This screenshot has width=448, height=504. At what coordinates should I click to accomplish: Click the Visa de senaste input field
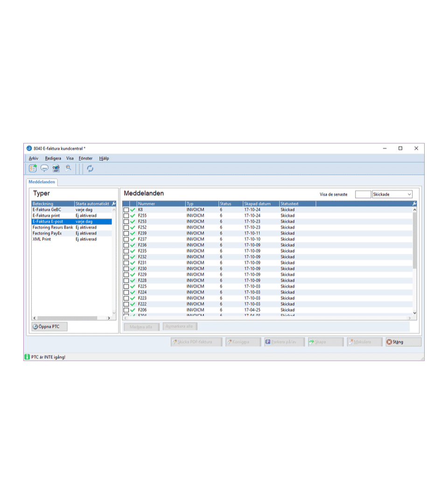click(x=363, y=194)
